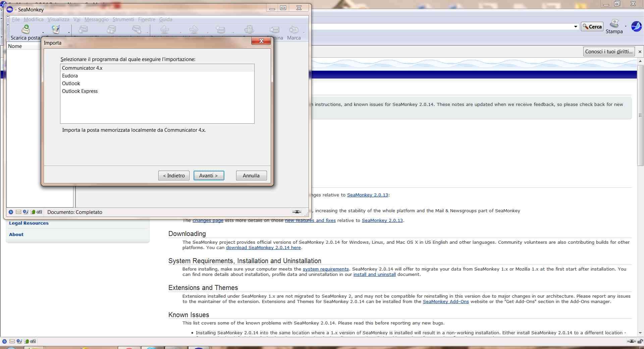Screen dimensions: 644x349
Task: Click the SeaMonkey icon in mail window title bar
Action: pyautogui.click(x=10, y=9)
